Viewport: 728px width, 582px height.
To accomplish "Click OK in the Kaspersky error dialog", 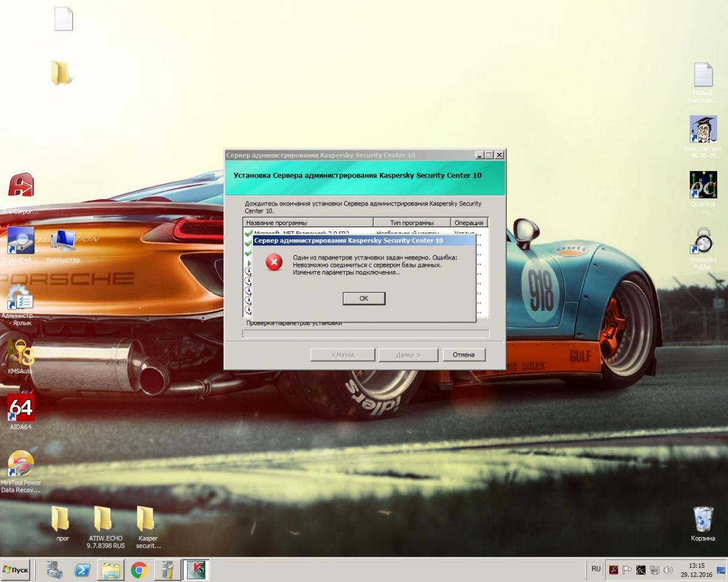I will pos(364,298).
